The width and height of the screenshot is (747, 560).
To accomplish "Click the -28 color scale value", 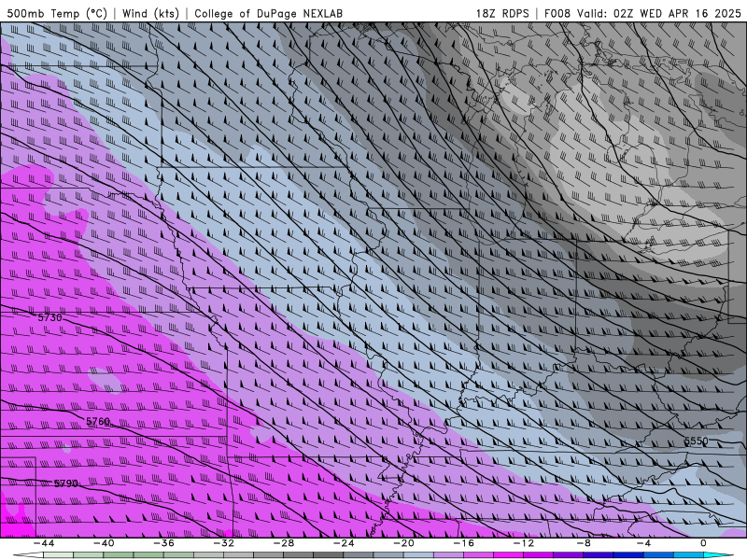I will (x=284, y=543).
